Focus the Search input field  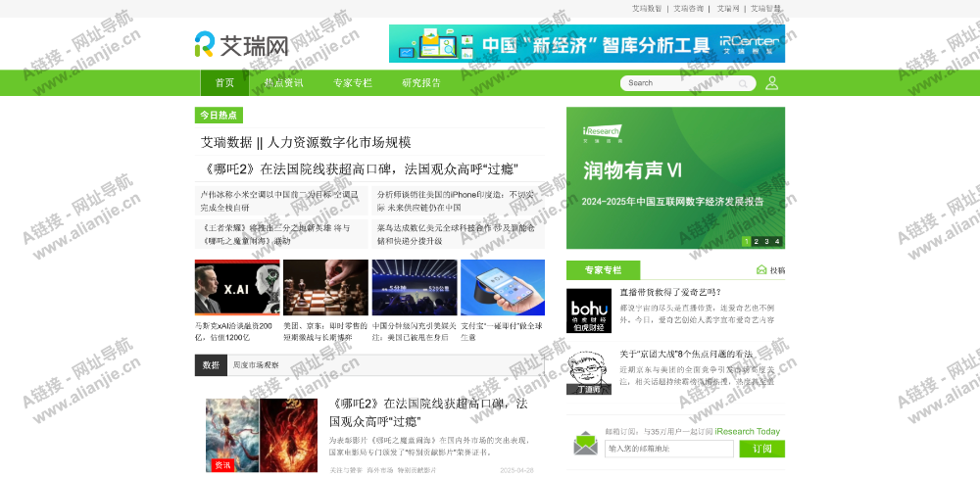click(x=681, y=83)
